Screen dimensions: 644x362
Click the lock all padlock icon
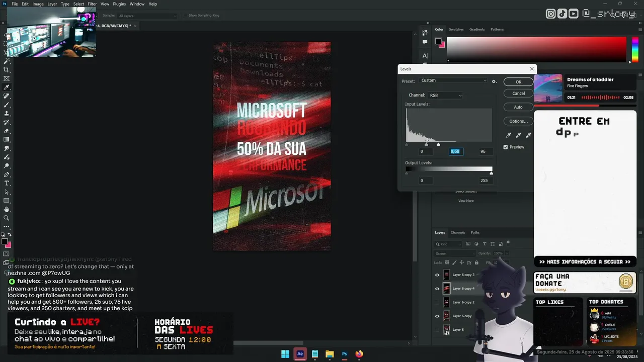click(x=476, y=262)
